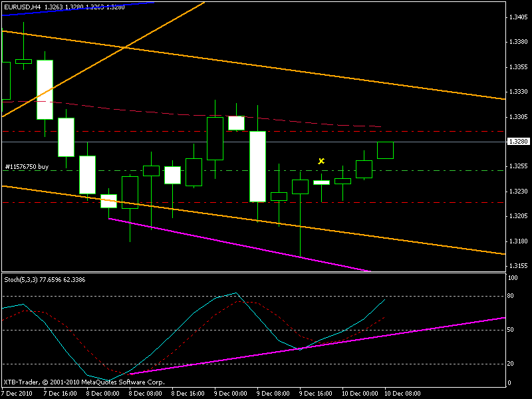The height and width of the screenshot is (399, 532).
Task: Click the 1.3330 price axis label
Action: coord(519,92)
